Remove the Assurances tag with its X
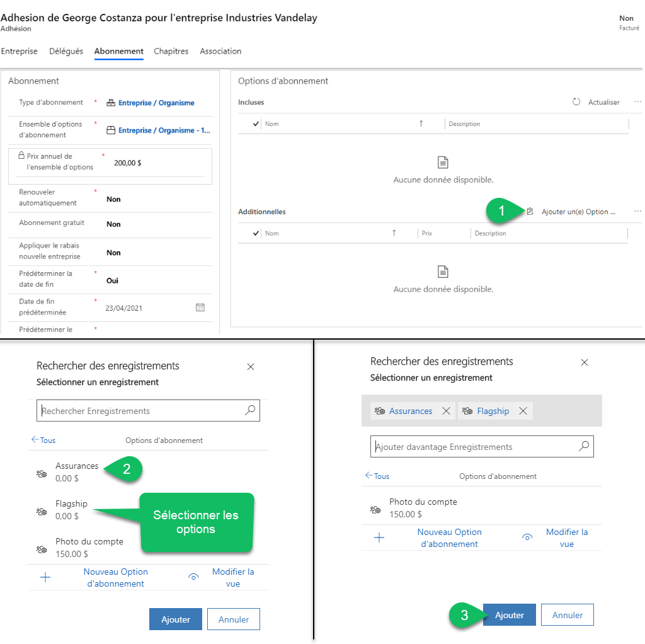This screenshot has height=644, width=645. [x=446, y=411]
